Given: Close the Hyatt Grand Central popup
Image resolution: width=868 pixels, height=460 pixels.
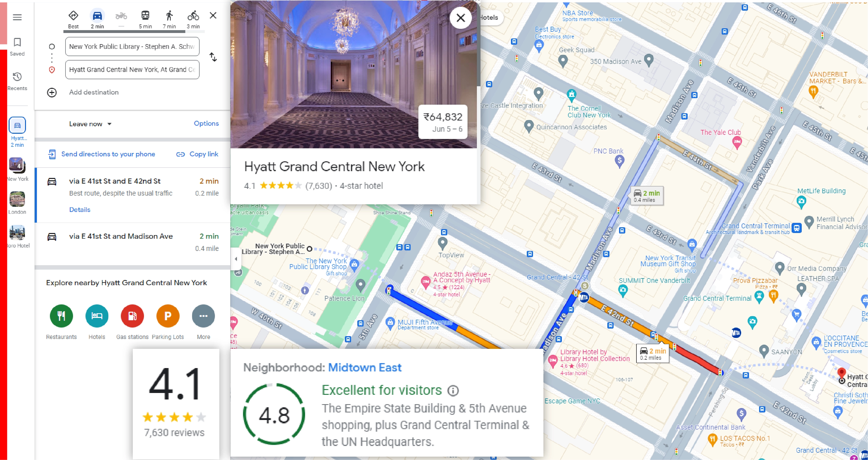Looking at the screenshot, I should click(x=461, y=18).
